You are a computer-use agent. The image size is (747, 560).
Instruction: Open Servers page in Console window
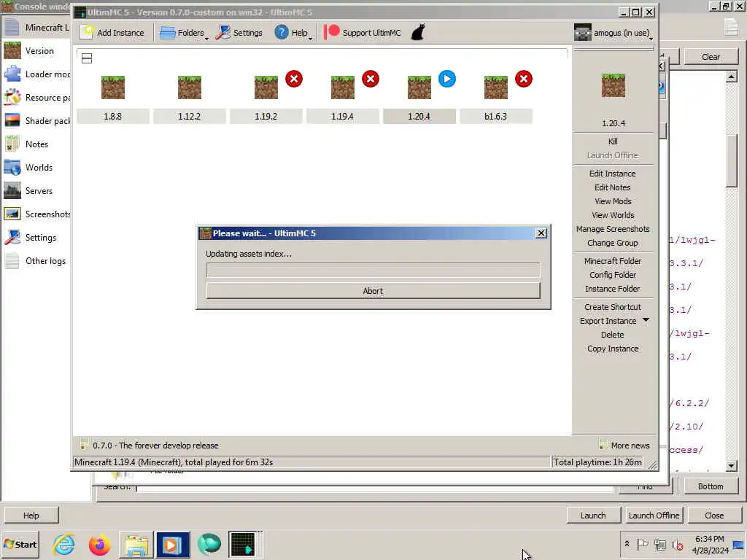tap(36, 191)
